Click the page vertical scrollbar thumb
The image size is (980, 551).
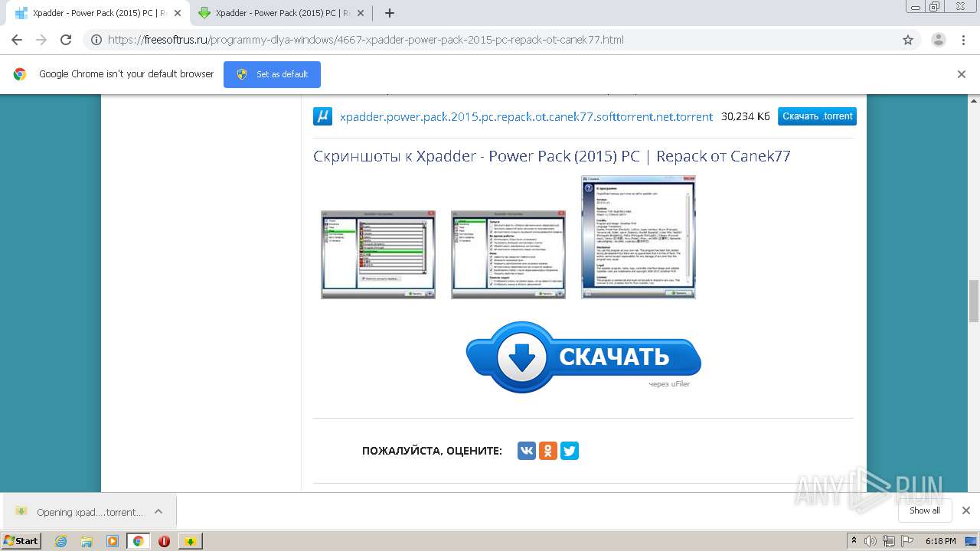pos(974,301)
